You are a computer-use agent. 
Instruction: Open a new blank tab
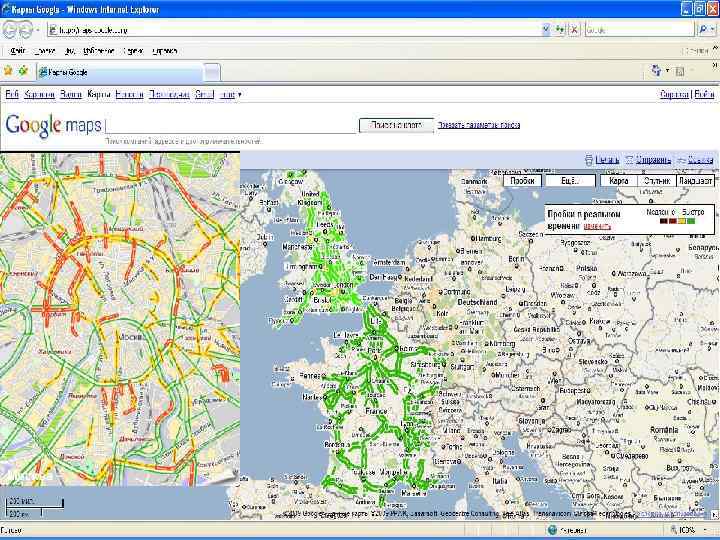[x=212, y=73]
